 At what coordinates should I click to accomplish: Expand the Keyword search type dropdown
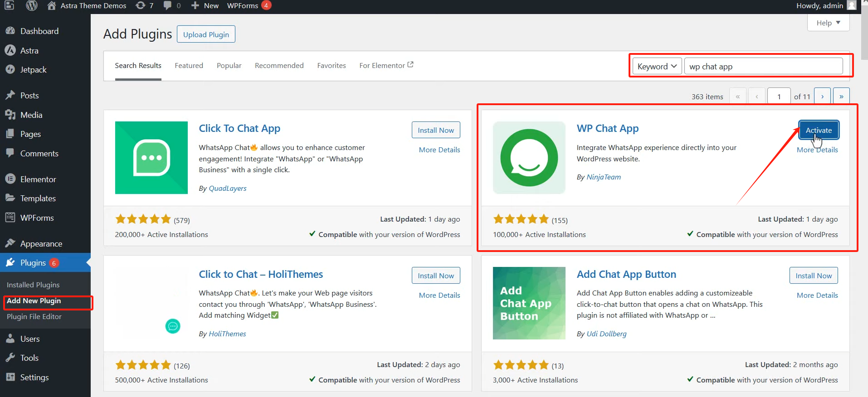657,67
